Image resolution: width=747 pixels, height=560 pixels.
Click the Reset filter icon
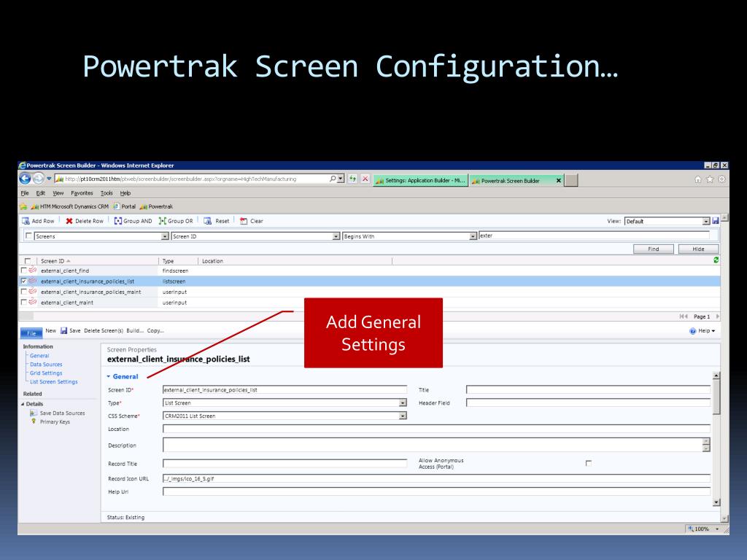[207, 221]
